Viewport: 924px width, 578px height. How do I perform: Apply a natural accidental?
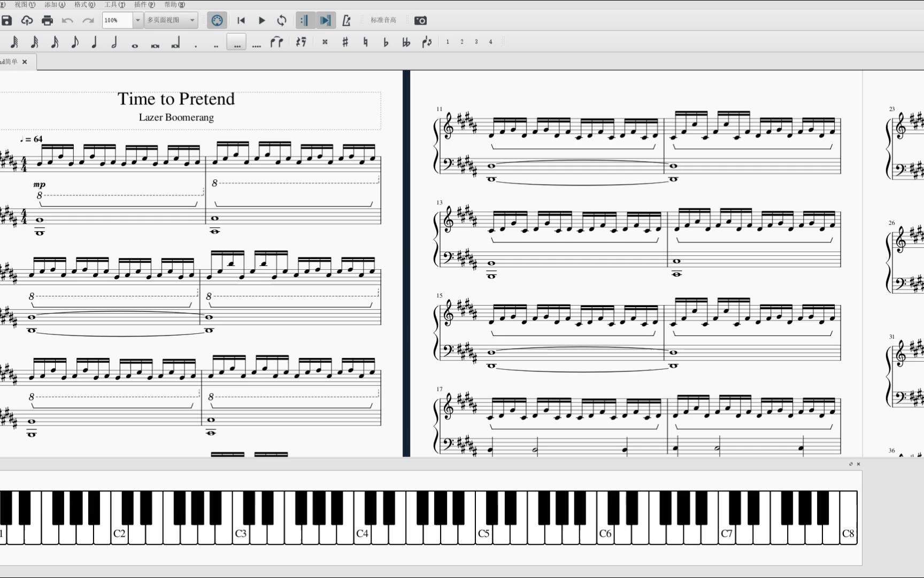click(366, 42)
